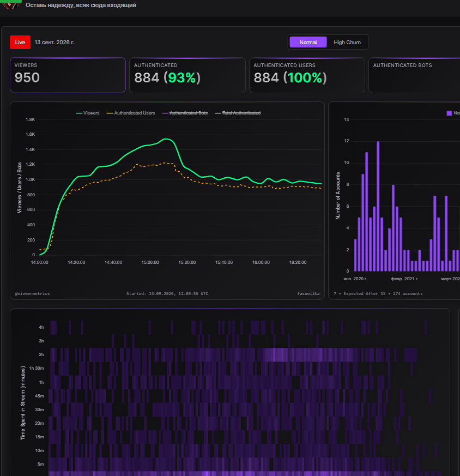This screenshot has width=460, height=476.
Task: Open the Authenticated 884 (93%) card
Action: 187,75
